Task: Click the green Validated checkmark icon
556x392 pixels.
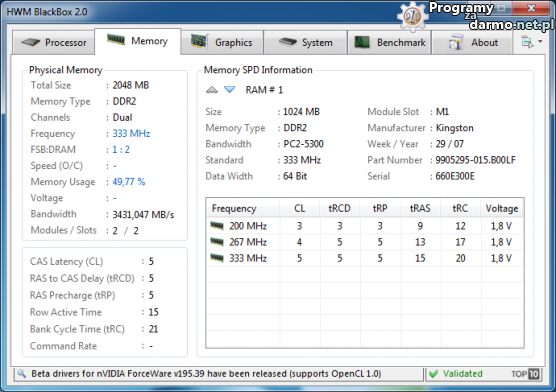Action: [433, 374]
